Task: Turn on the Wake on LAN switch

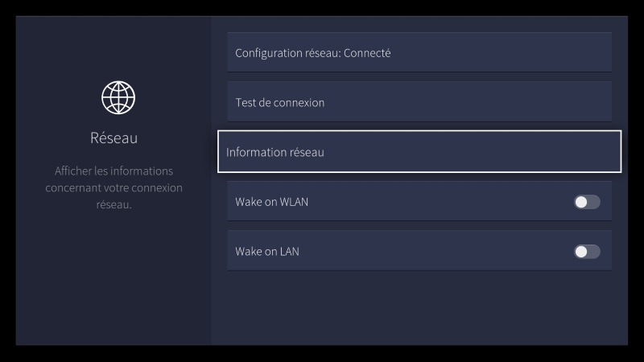Action: click(x=587, y=252)
